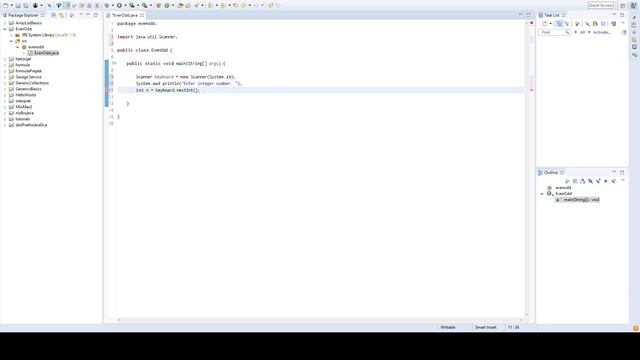Select the Outline view tab
640x360 pixels.
(x=550, y=173)
